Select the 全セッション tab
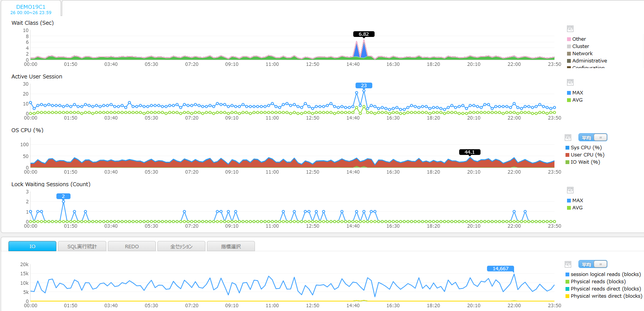Viewport: 644px width, 311px height. [181, 246]
